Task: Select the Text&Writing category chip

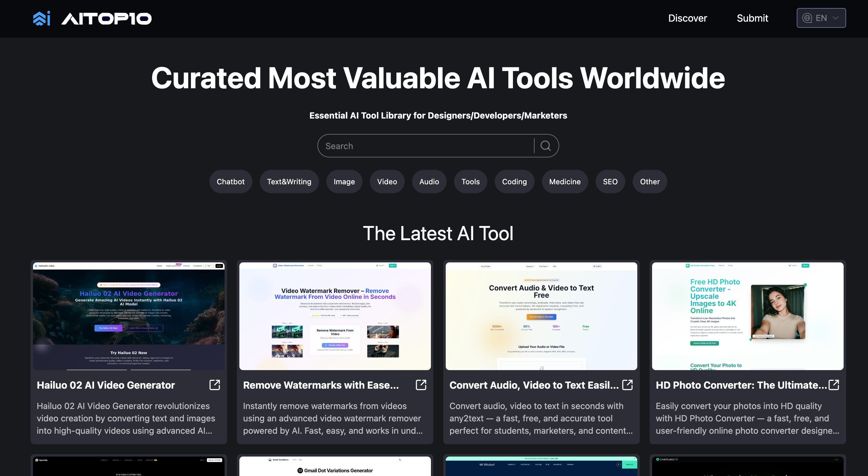Action: 289,182
